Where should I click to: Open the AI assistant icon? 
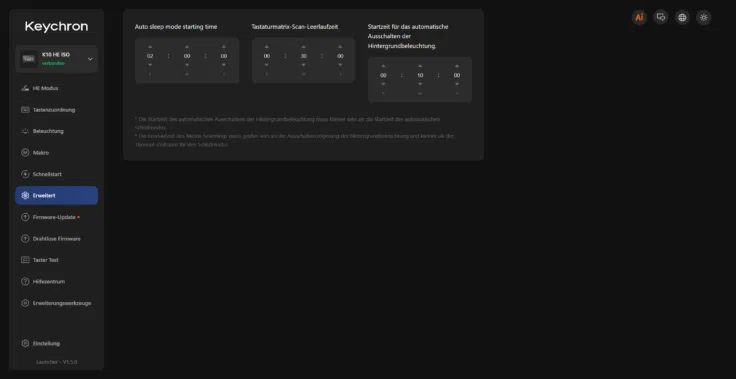(639, 17)
